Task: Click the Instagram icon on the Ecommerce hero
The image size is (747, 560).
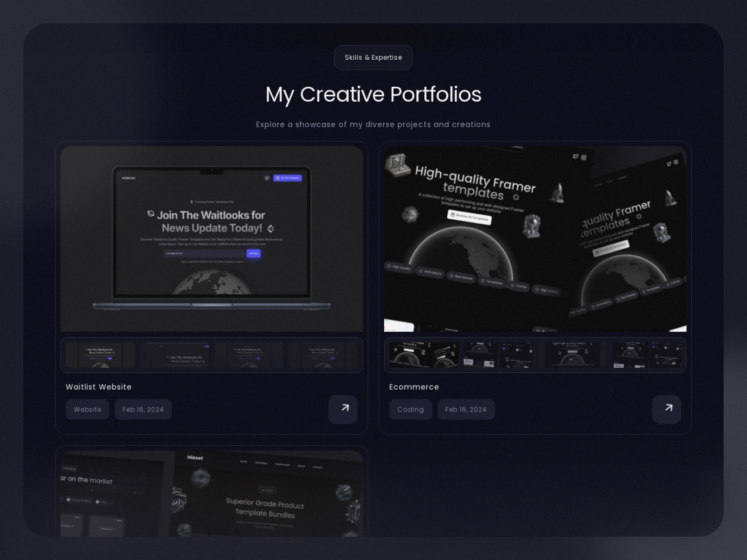Action: click(x=583, y=157)
